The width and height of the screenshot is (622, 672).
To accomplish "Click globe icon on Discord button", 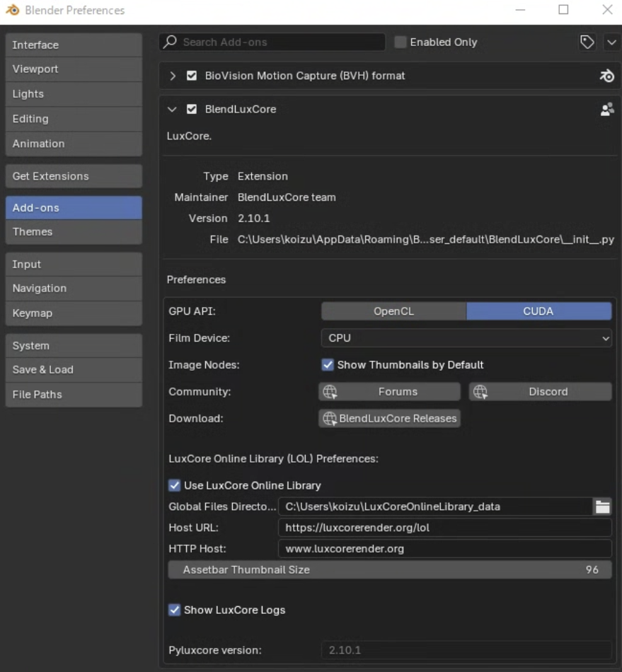I will coord(480,392).
